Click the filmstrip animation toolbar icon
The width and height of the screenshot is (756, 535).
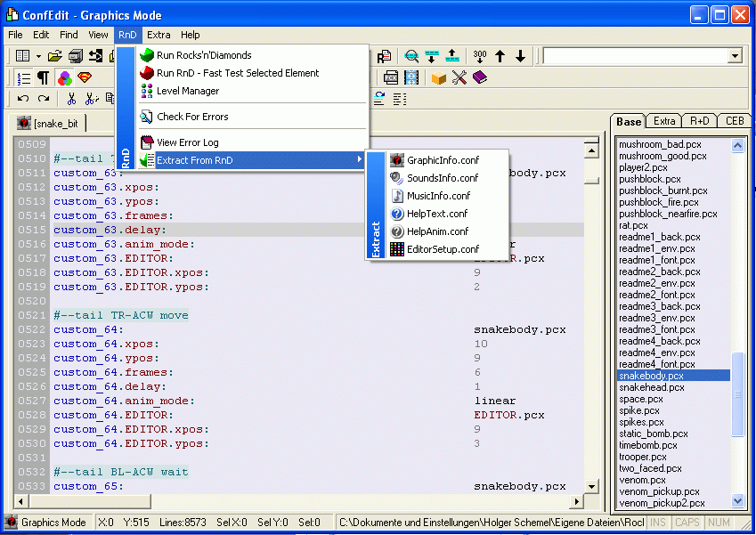tap(411, 77)
